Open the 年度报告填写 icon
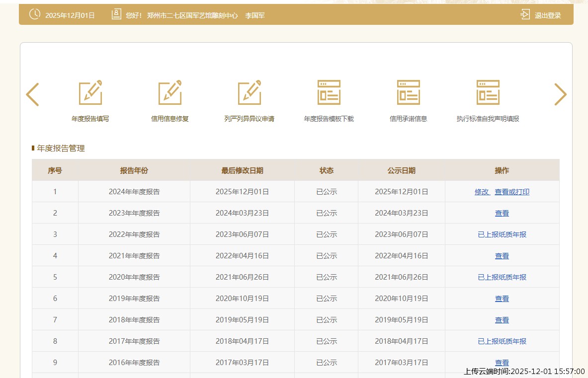Screen dimensions: 588x378 [90, 92]
